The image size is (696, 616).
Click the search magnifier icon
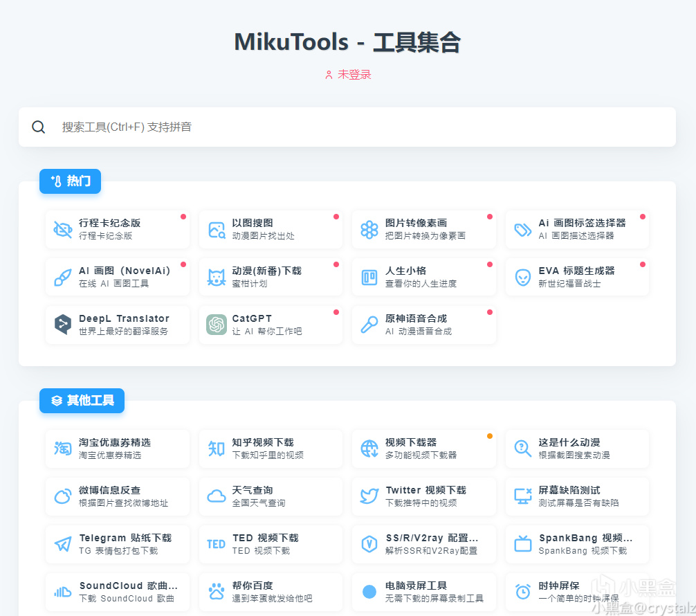point(39,127)
